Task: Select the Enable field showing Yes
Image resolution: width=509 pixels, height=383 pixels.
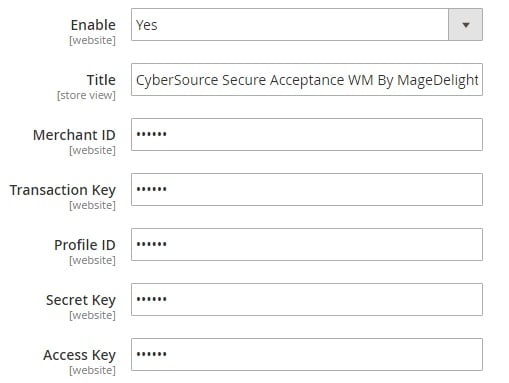Action: (x=307, y=25)
